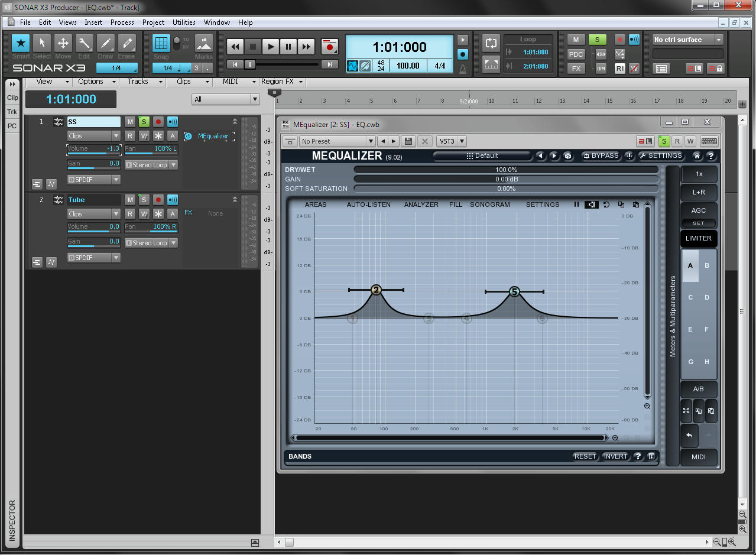The image size is (756, 555).
Task: Open the Insert menu
Action: click(x=93, y=22)
